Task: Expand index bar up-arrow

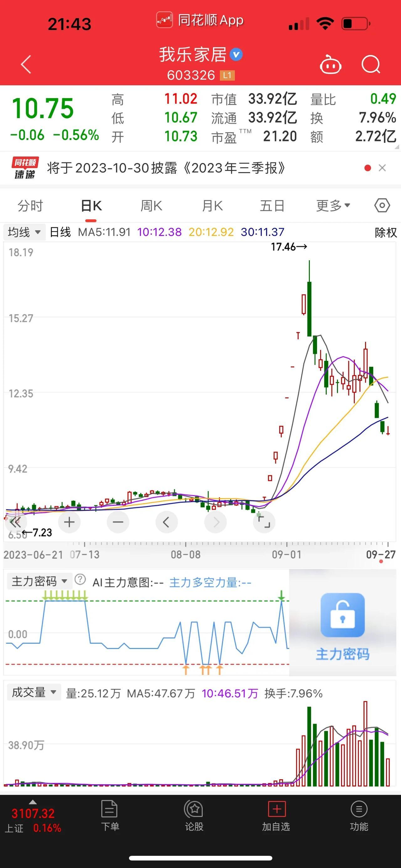Action: point(33,802)
